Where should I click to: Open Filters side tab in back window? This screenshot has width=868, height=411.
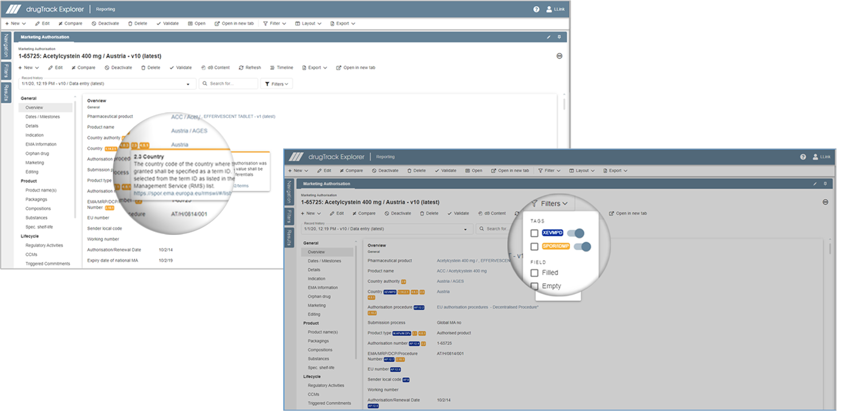(6, 71)
